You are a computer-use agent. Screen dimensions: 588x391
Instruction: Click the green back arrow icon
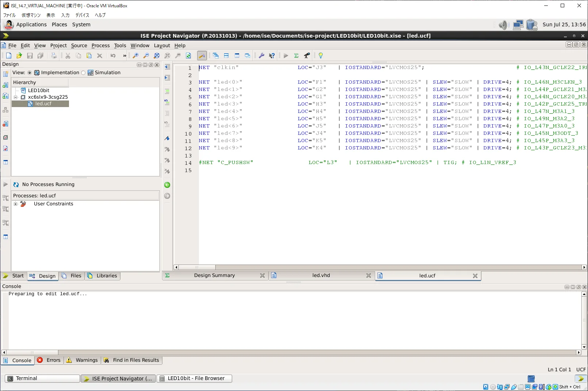tap(167, 185)
